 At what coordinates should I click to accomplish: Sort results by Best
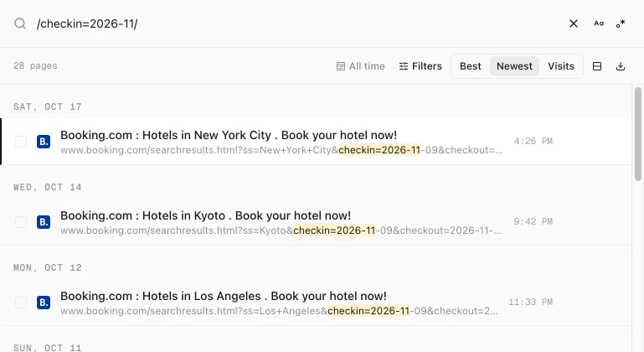[471, 66]
